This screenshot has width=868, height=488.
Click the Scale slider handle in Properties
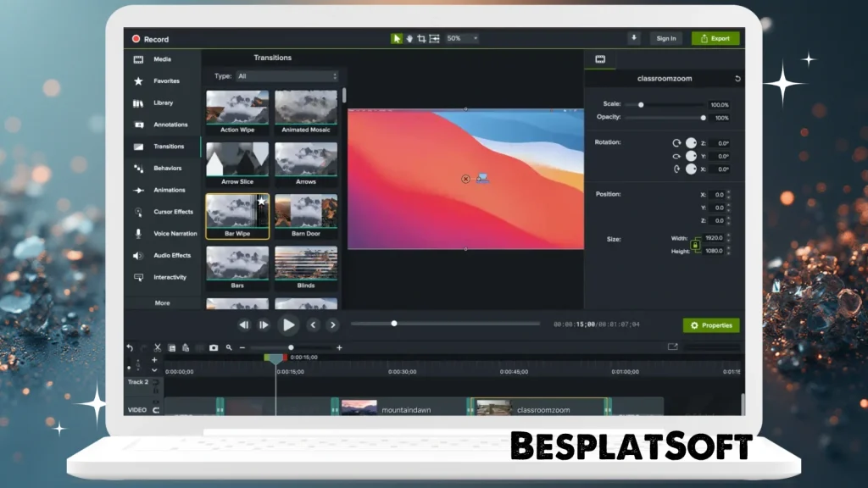coord(642,104)
